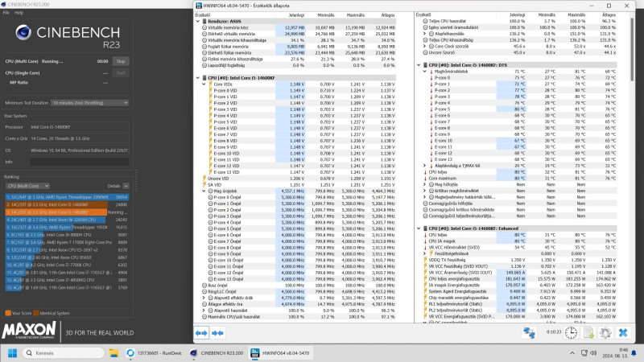Collapse the CPU [#0] Intel Core i5-14600KF group on left
Screen dimensions: 644x362
pos(198,77)
